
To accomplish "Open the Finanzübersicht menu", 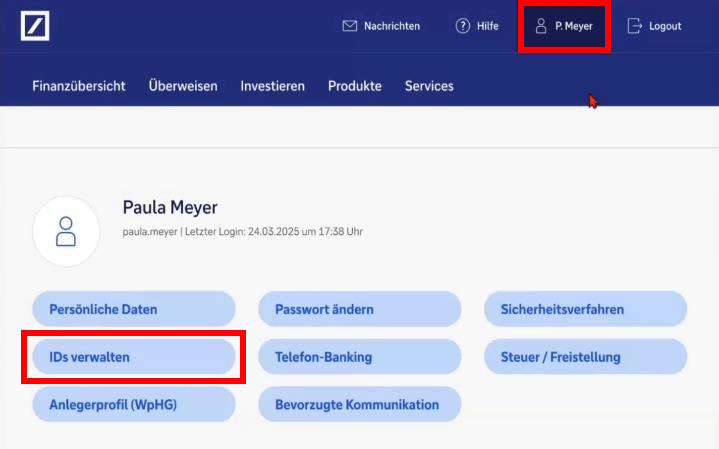I will tap(79, 86).
